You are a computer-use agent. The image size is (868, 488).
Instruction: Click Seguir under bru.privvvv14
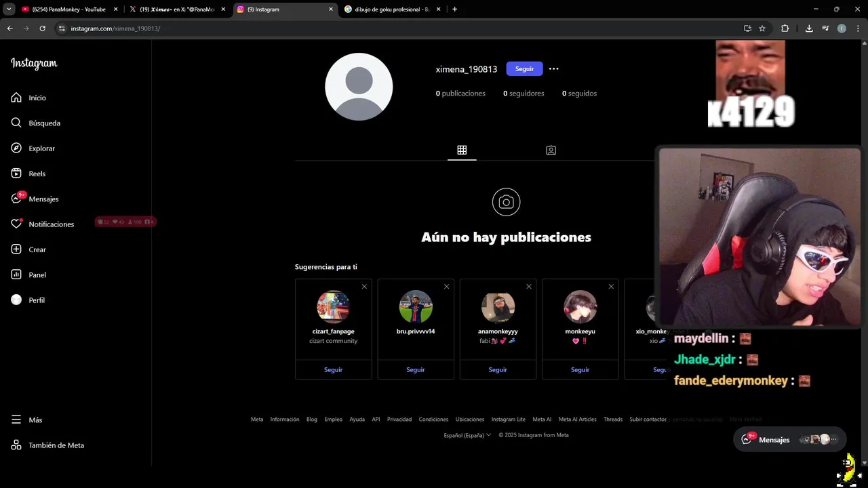pos(416,369)
